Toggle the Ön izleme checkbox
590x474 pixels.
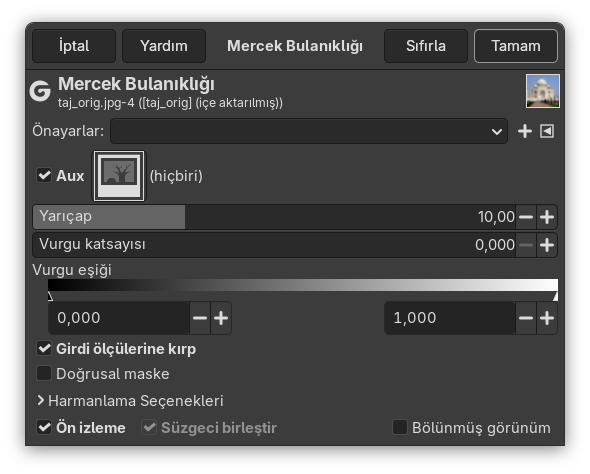pyautogui.click(x=44, y=427)
